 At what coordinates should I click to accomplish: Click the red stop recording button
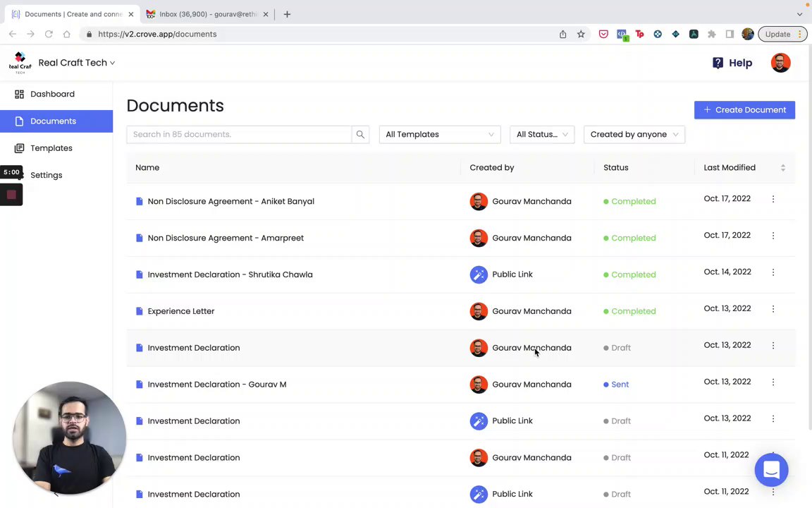point(11,195)
